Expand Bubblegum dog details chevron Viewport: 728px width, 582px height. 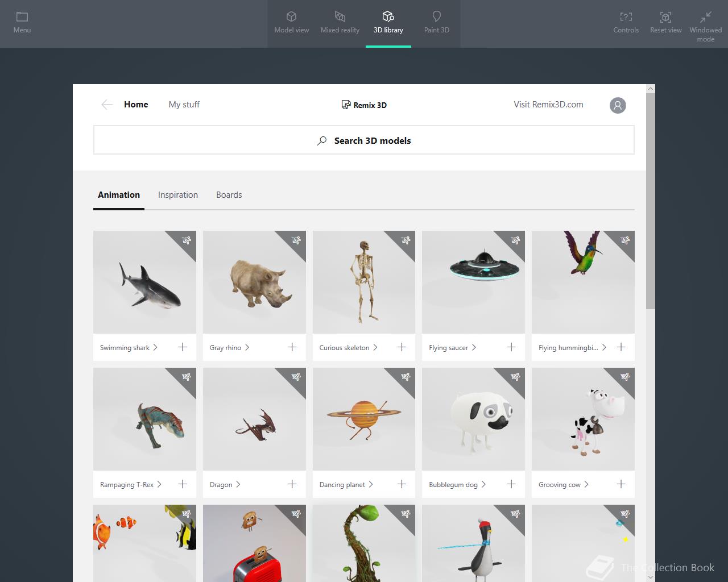pyautogui.click(x=483, y=484)
